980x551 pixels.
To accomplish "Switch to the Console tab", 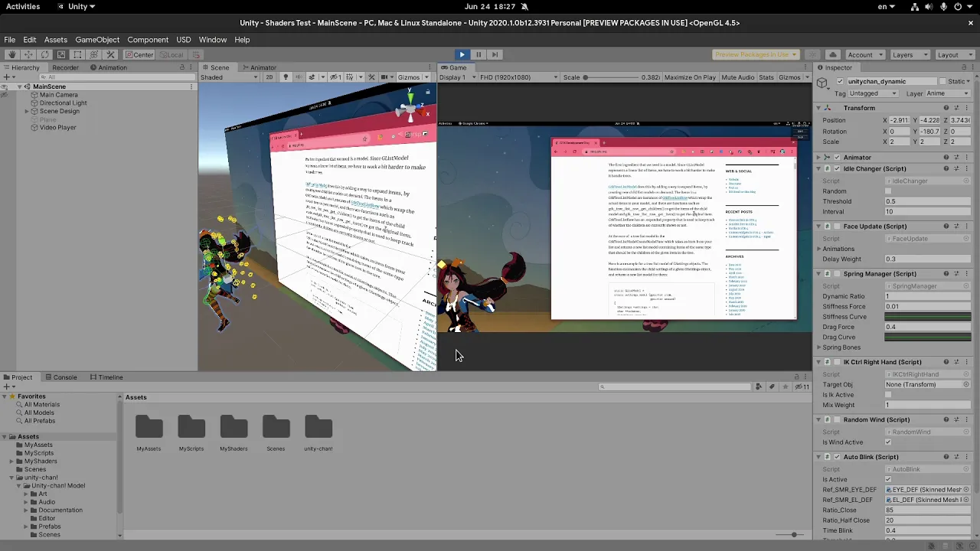I will coord(60,377).
